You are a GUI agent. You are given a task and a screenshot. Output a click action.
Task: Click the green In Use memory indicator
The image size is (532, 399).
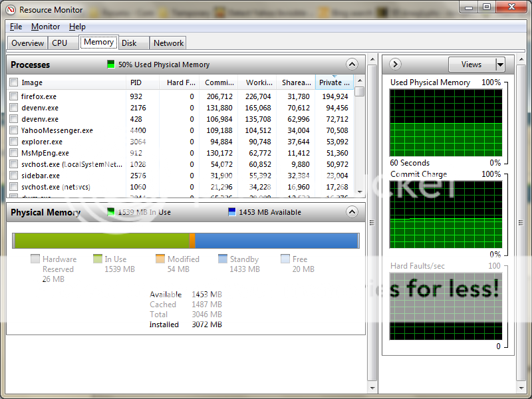pos(110,212)
